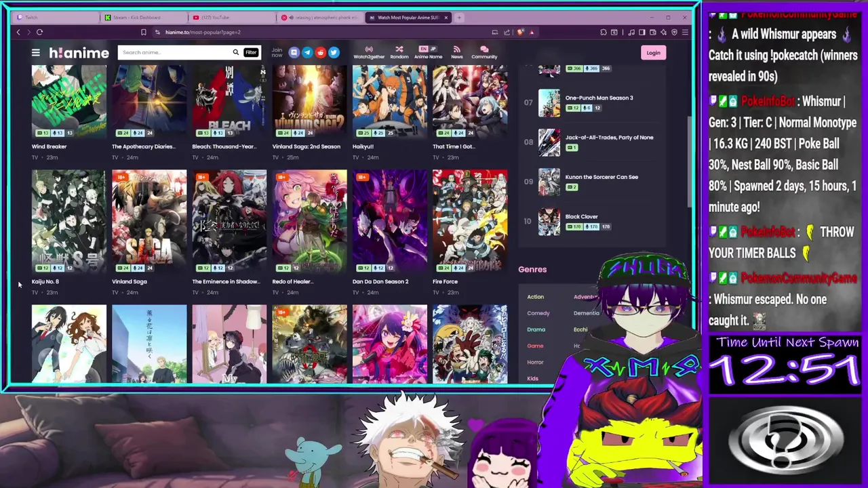The height and width of the screenshot is (488, 868).
Task: Reload the hianime page
Action: (x=39, y=32)
